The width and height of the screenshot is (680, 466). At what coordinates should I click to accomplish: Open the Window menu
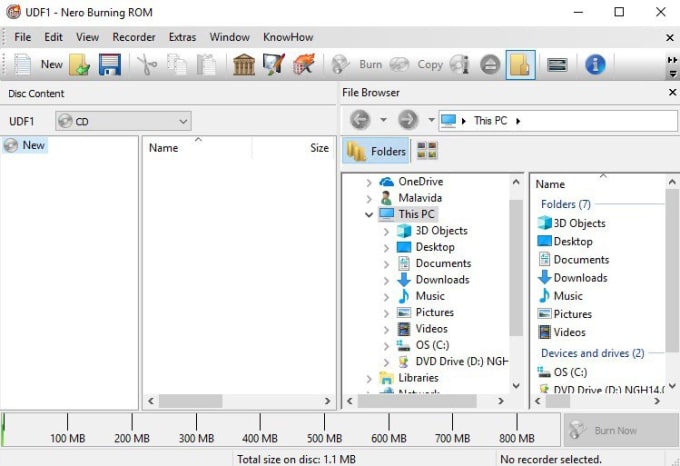click(229, 37)
